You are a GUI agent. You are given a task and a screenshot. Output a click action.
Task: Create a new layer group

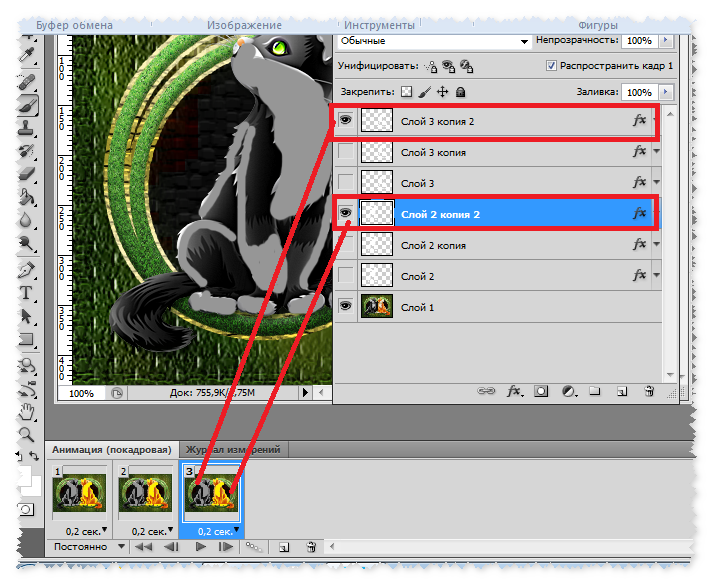pos(595,391)
